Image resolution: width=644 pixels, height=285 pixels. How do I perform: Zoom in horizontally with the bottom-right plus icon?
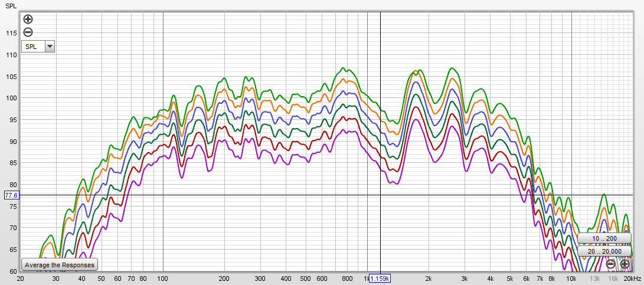coord(625,264)
